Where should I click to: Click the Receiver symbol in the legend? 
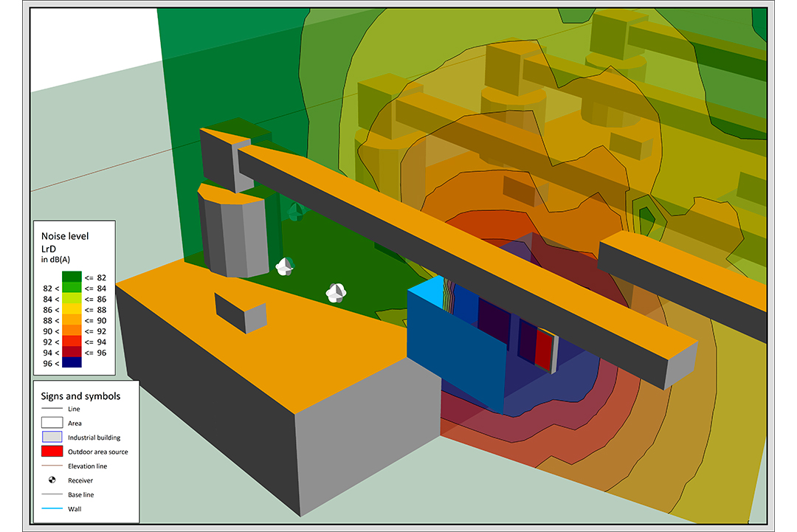click(52, 480)
